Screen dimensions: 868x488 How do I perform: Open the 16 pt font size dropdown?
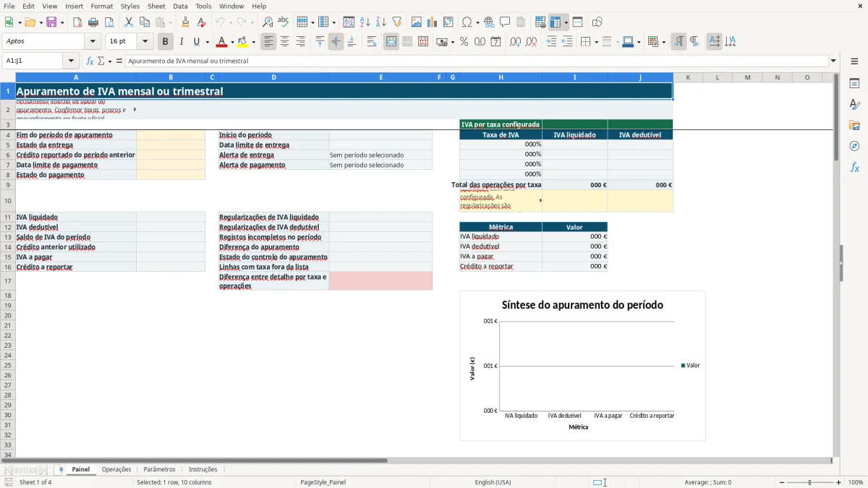[145, 42]
